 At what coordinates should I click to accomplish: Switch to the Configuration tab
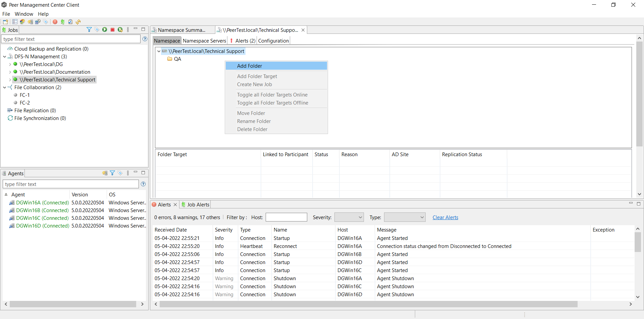pyautogui.click(x=273, y=41)
